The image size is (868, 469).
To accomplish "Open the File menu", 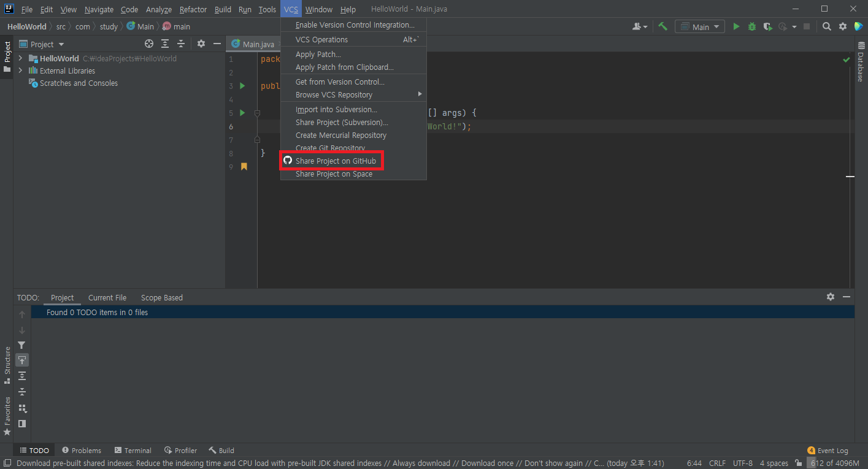I will 27,9.
